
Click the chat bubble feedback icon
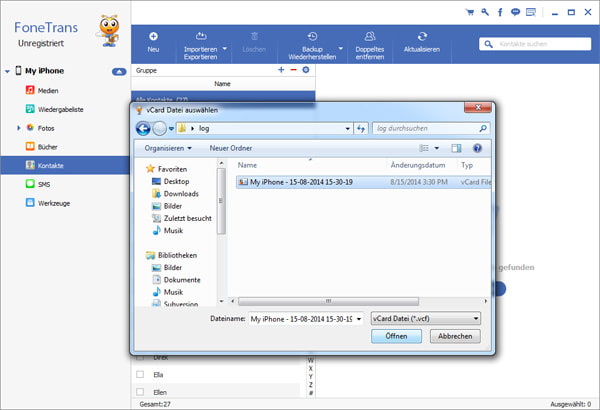click(515, 12)
